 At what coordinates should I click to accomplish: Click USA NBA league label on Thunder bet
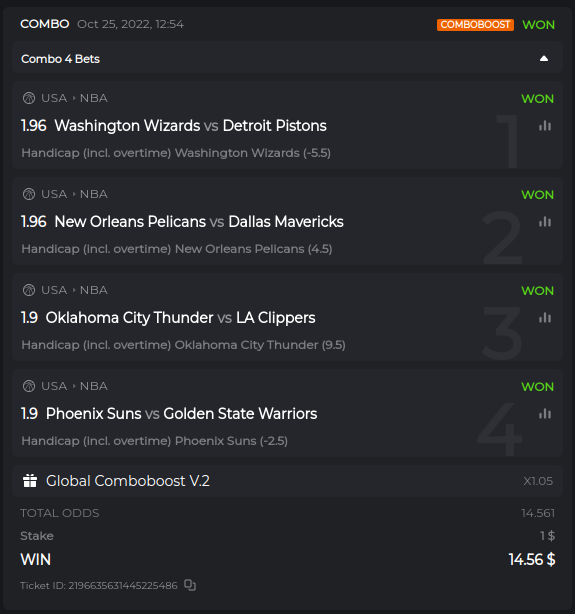point(74,290)
